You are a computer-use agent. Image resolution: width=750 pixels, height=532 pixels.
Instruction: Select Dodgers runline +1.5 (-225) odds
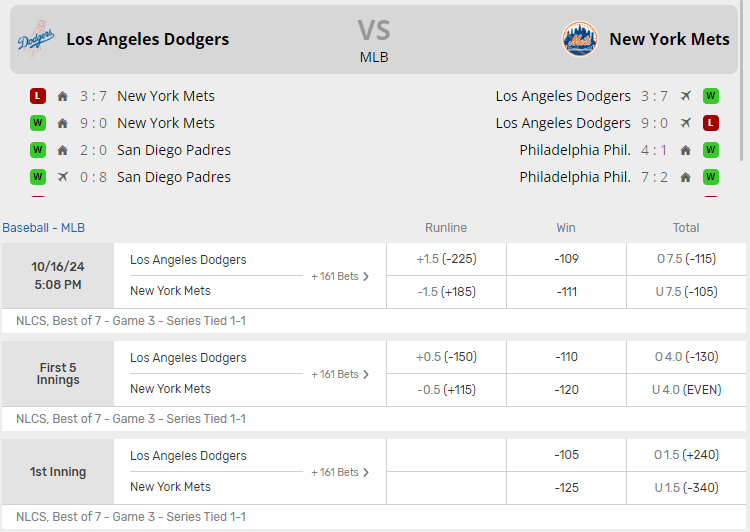tap(446, 259)
